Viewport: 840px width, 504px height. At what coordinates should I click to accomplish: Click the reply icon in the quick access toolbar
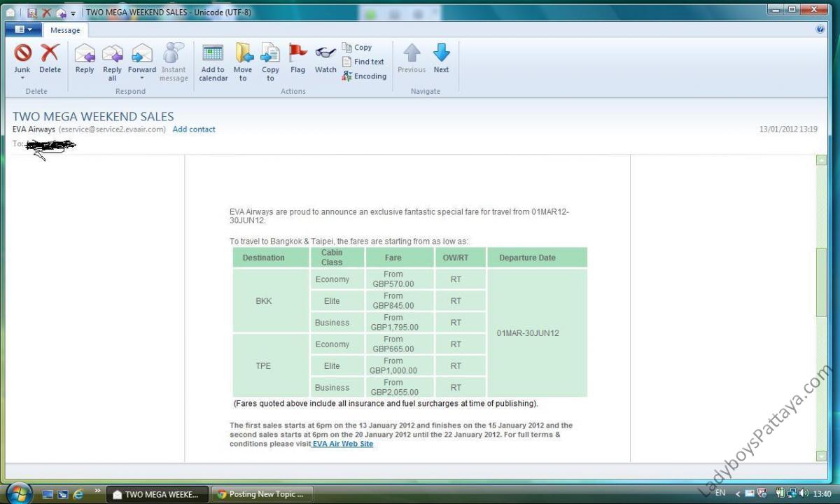61,13
